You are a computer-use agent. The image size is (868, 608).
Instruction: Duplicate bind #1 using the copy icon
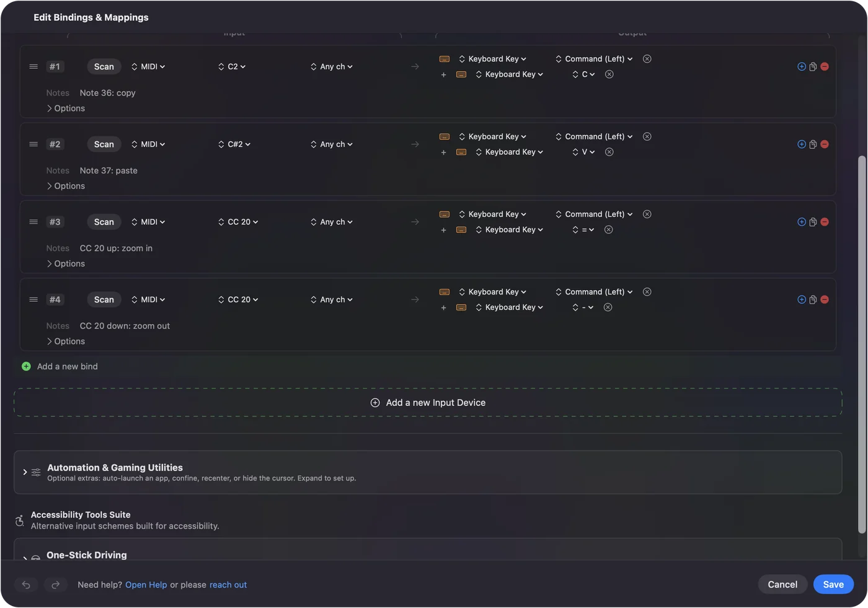813,66
